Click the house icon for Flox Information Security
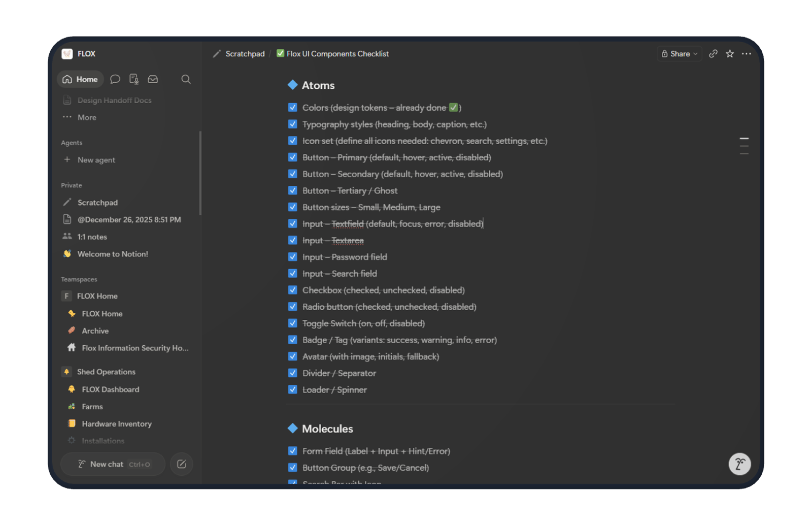812x525 pixels. [x=72, y=347]
